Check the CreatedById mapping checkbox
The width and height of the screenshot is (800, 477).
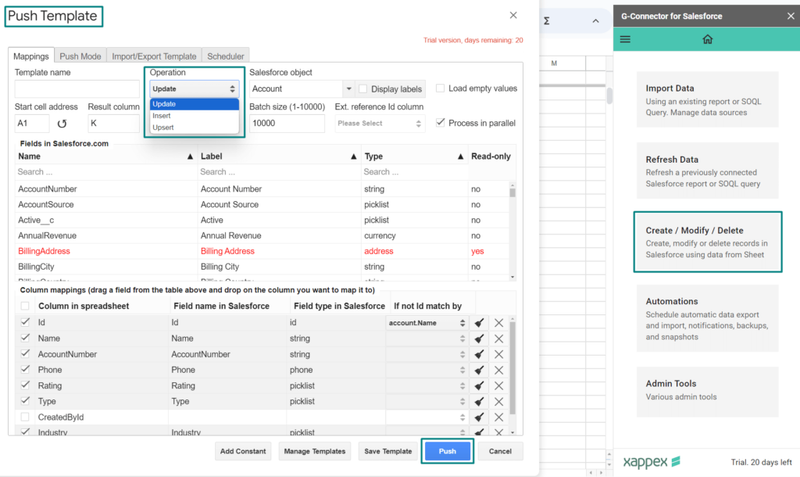point(24,417)
